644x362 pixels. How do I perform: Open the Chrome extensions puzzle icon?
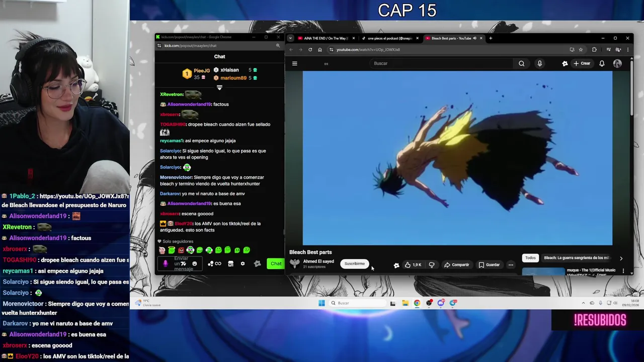click(594, 50)
